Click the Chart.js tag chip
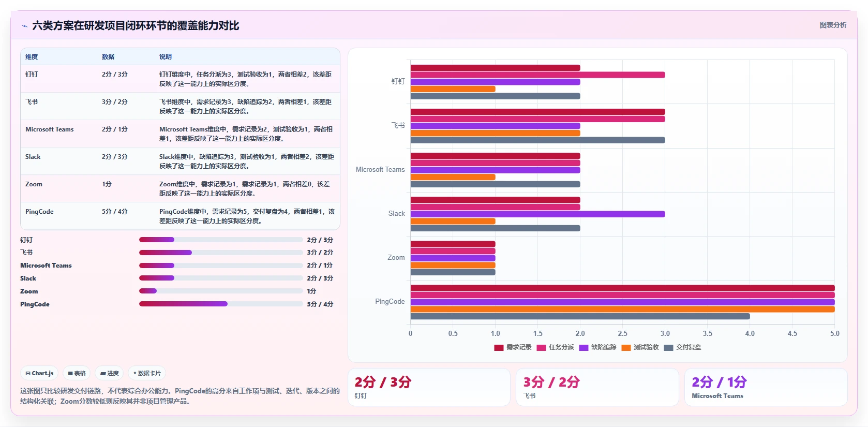Screen dimensions: 868x427 pyautogui.click(x=39, y=373)
